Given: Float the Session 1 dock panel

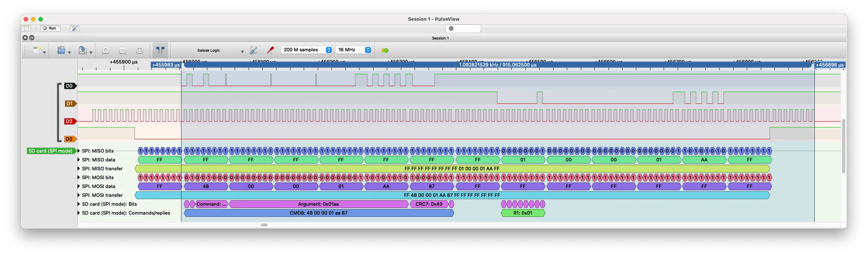Looking at the screenshot, I should pyautogui.click(x=32, y=38).
